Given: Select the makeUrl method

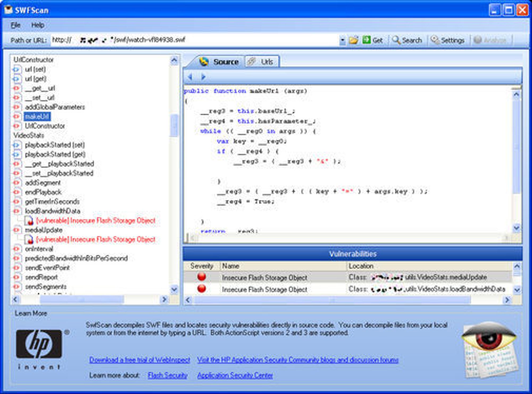Looking at the screenshot, I should point(37,117).
